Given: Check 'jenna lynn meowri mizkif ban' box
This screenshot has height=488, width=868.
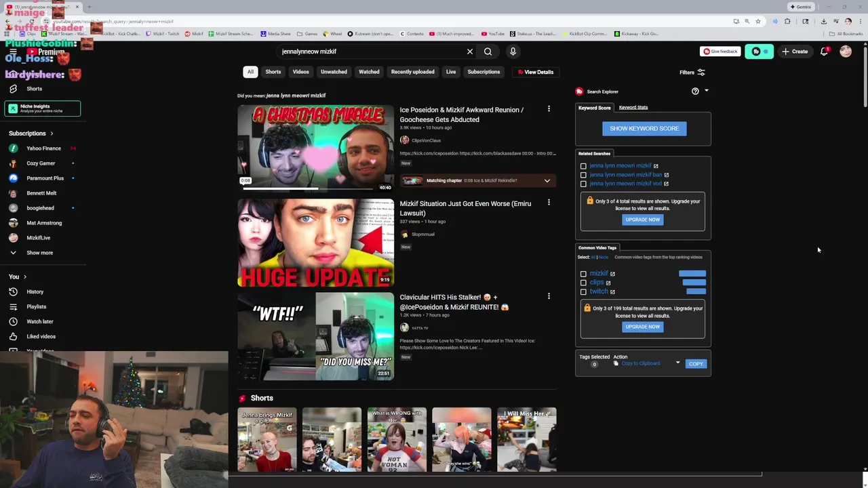Looking at the screenshot, I should pos(583,175).
